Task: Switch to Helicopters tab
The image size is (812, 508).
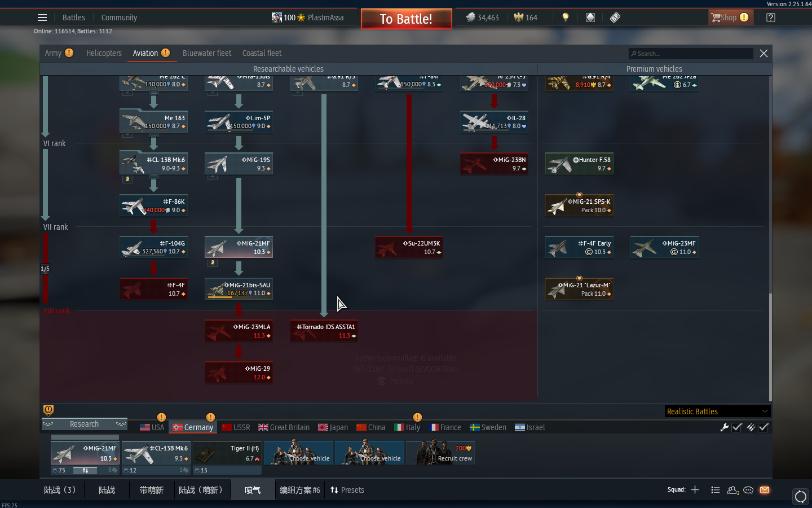Action: click(104, 53)
